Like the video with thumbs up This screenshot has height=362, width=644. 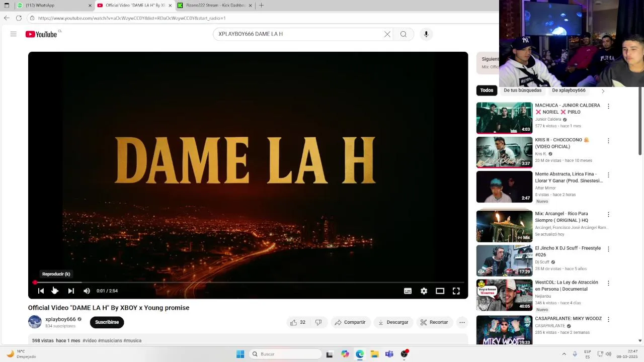click(x=298, y=322)
